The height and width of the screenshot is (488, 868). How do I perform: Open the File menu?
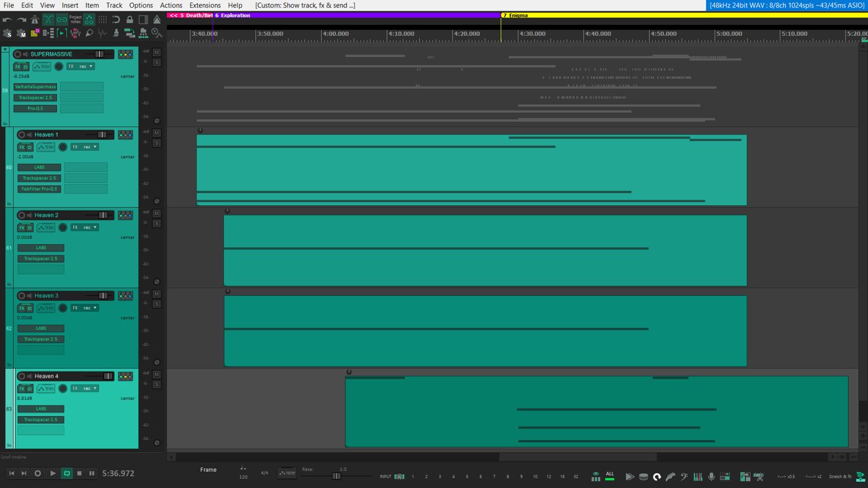(x=9, y=5)
